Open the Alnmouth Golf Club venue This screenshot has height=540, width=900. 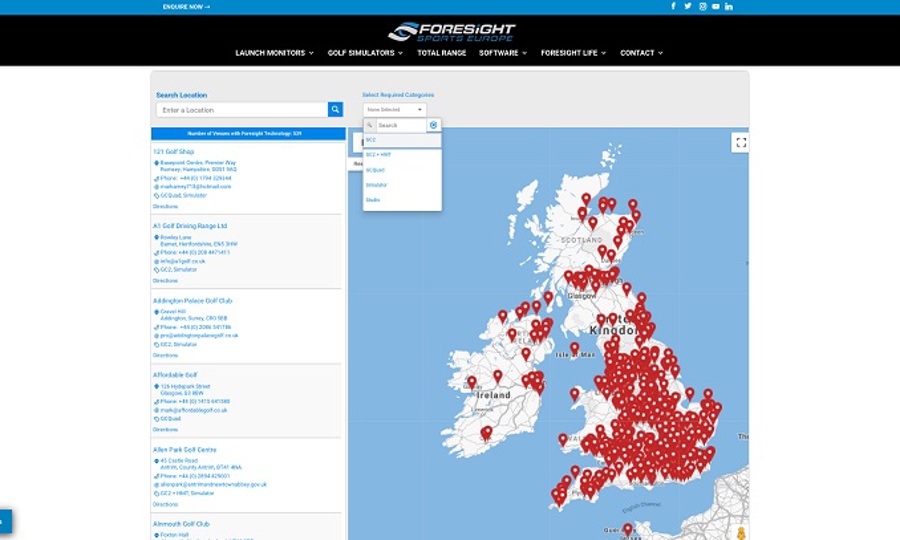(181, 524)
